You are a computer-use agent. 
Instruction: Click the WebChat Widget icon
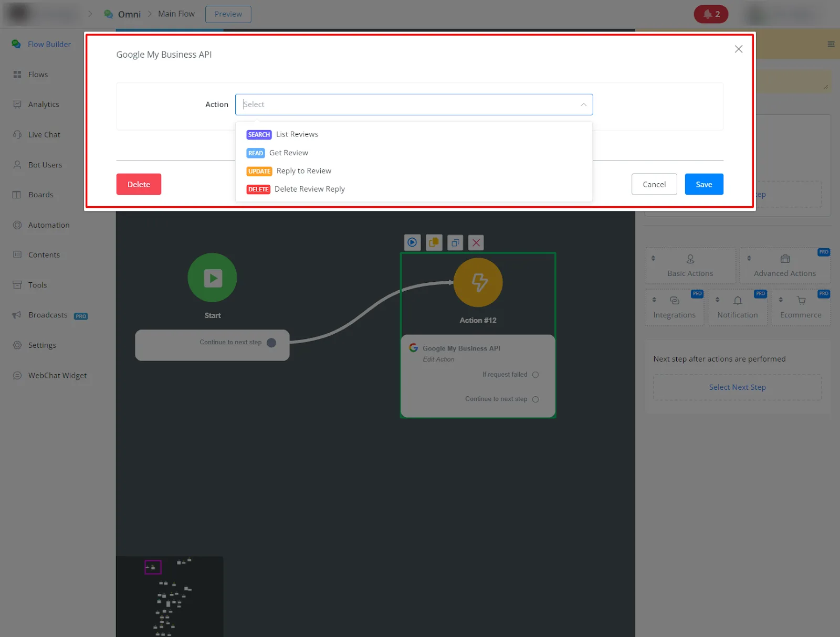[x=17, y=376]
